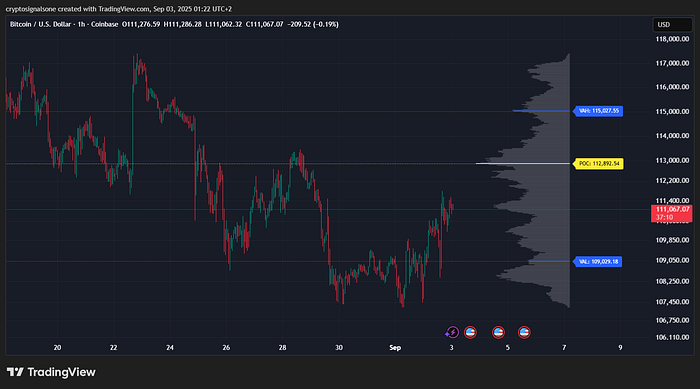This screenshot has height=389, width=700.
Task: Open the USD currency dropdown
Action: (x=672, y=25)
